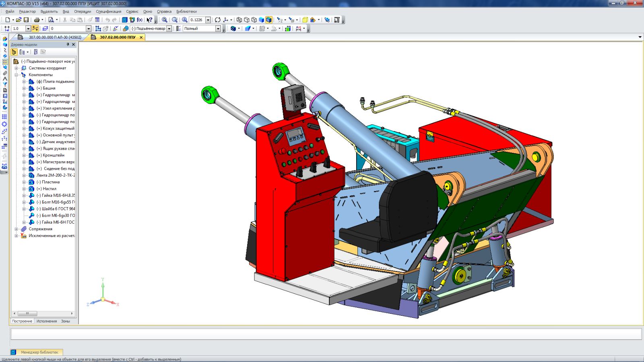Viewport: 644px width, 362px height.
Task: Select the wireframe display mode icon
Action: (239, 20)
